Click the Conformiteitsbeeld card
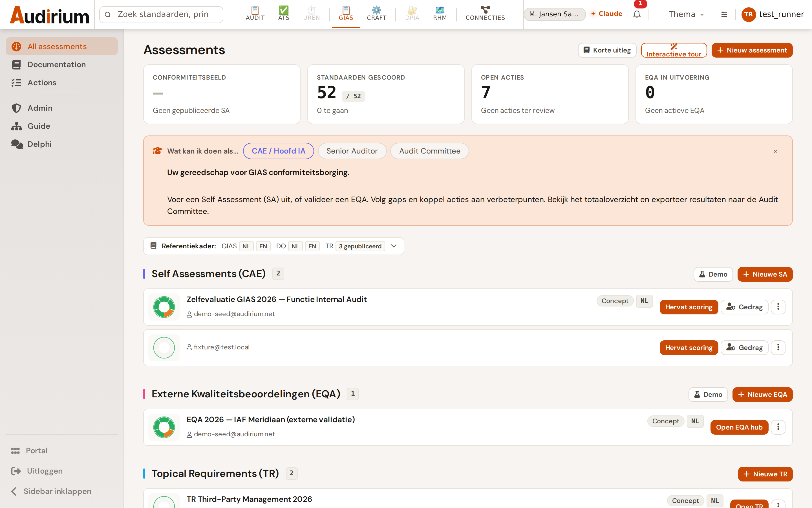812x508 pixels. click(222, 95)
